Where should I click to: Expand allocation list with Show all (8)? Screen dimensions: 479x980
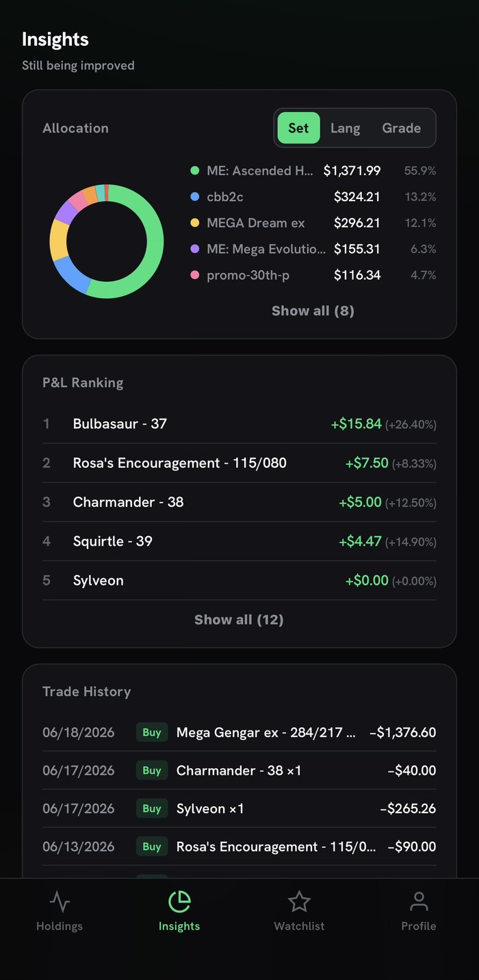click(313, 311)
